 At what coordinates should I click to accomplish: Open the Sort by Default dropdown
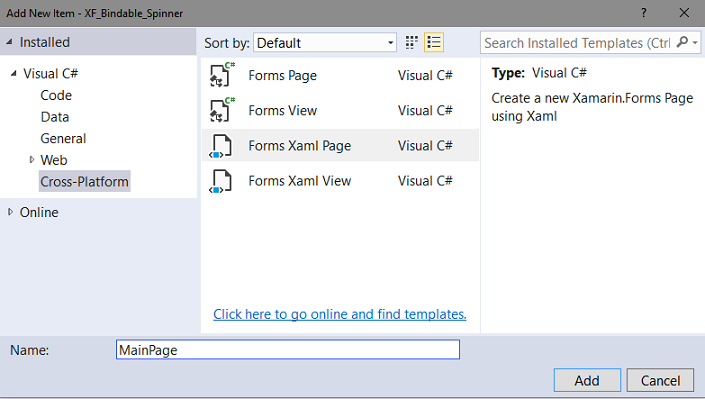coord(325,43)
